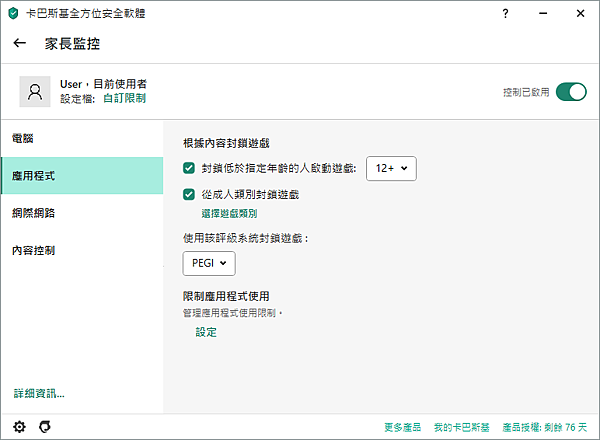This screenshot has height=440, width=600.
Task: Click the 選擇遊戲類別 link
Action: (230, 213)
